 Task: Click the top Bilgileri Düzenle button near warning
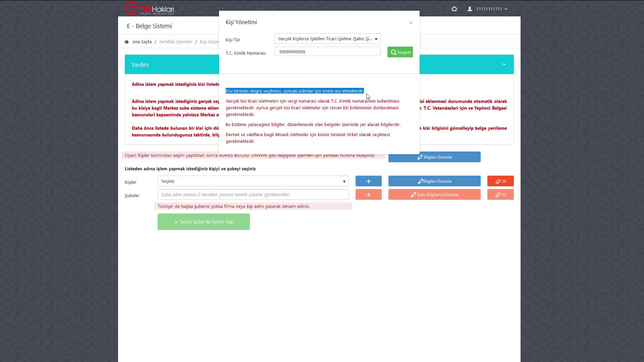[434, 157]
